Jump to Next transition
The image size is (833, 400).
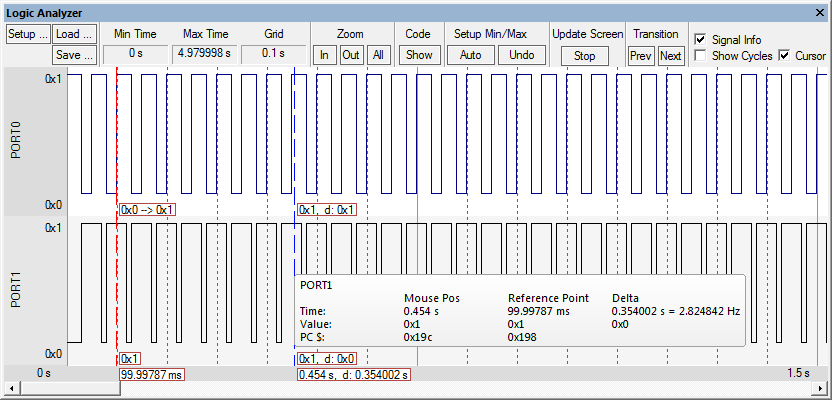tap(670, 56)
